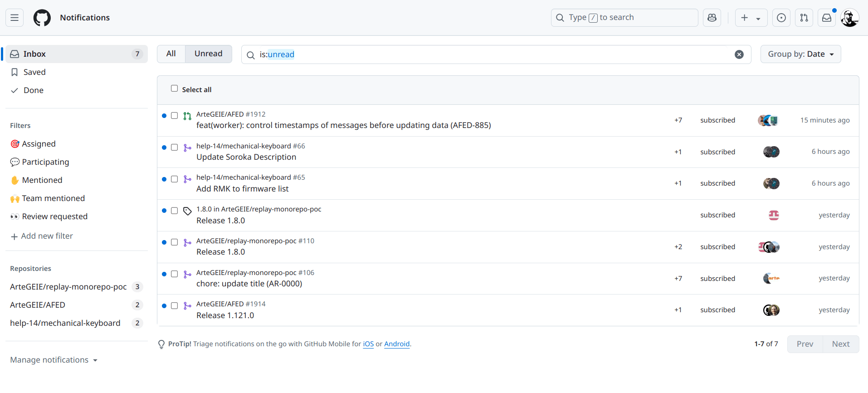Filter by help-14/mechanical-keyboard repository
Screen dimensions: 868x393
(76, 323)
